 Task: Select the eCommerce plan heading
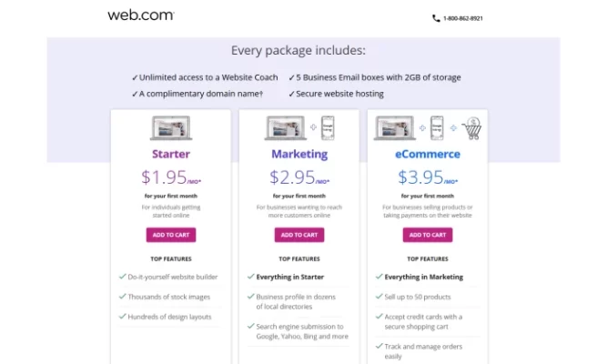pyautogui.click(x=428, y=154)
